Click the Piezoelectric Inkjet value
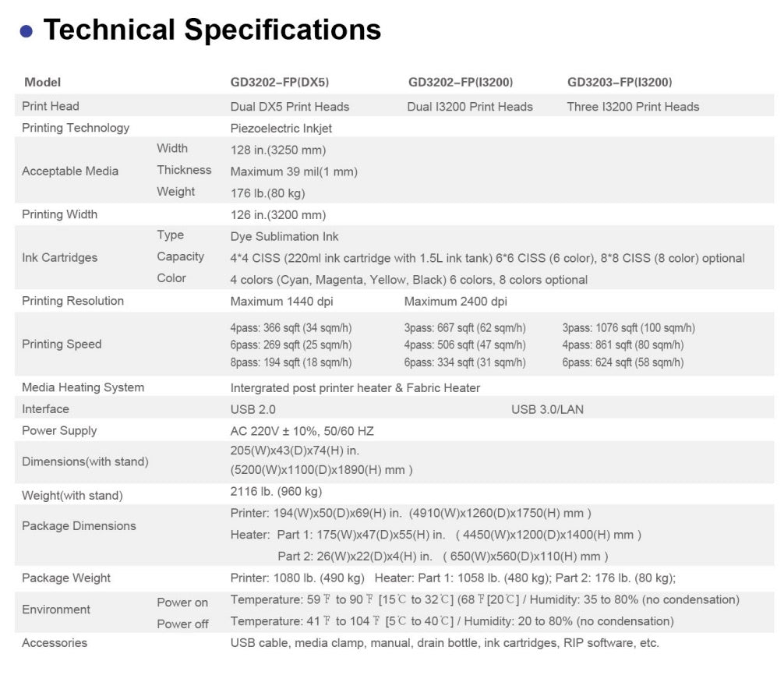 pos(281,128)
